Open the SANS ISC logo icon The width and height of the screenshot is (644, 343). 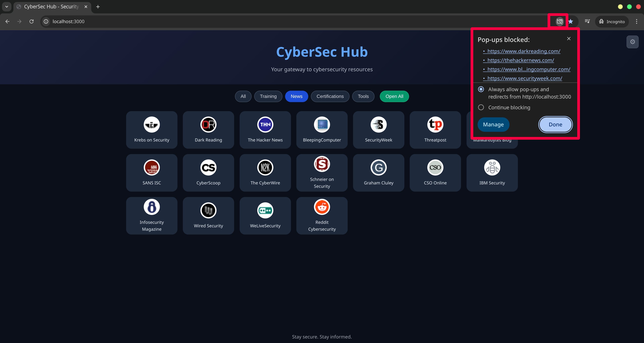152,167
